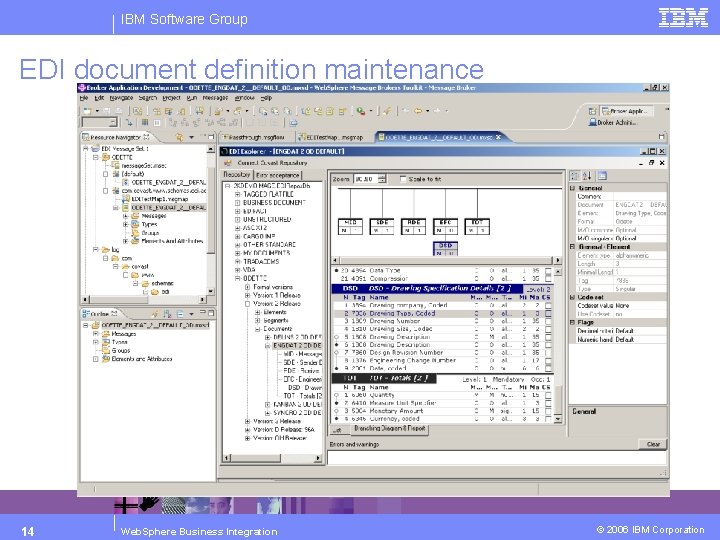The height and width of the screenshot is (540, 720).
Task: Click the TOT segment box in diagram
Action: (477, 226)
